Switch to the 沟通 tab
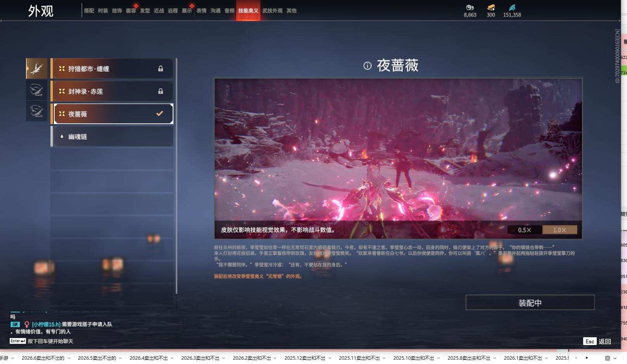Viewport: 627px width, 364px height. (x=215, y=11)
